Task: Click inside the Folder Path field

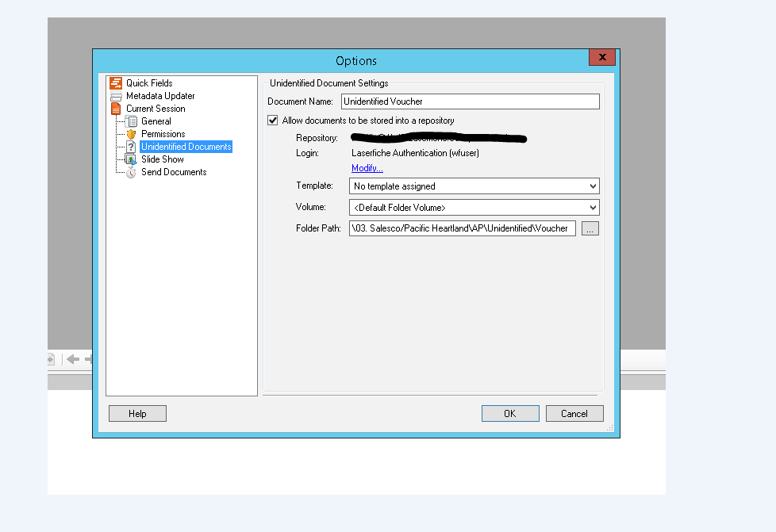Action: point(462,228)
